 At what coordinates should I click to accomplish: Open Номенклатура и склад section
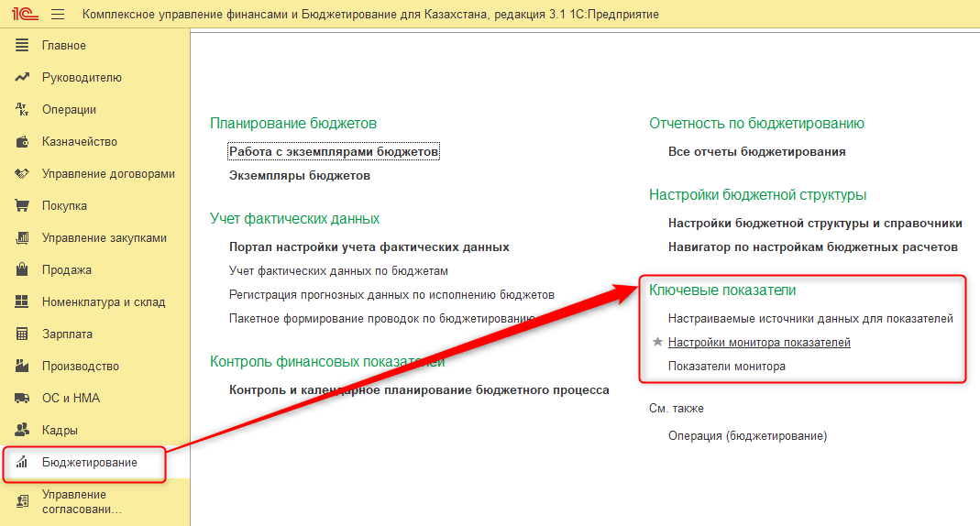point(104,301)
